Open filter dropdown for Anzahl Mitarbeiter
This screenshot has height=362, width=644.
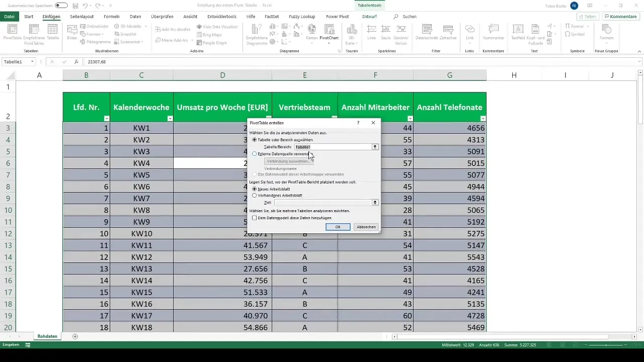point(410,119)
